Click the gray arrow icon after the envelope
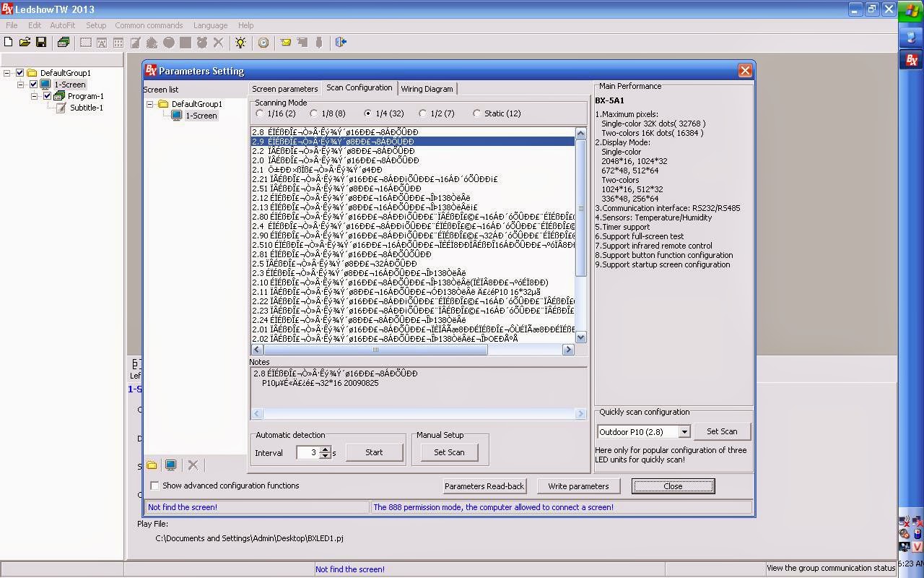Screen dimensions: 924x578 302,43
